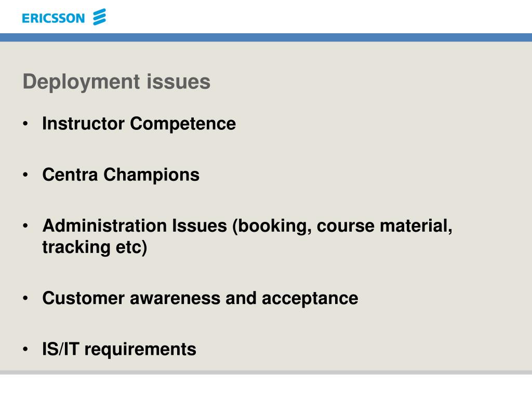Click the ERICSSON wordmark text
Image resolution: width=532 pixels, height=399 pixels.
click(54, 18)
